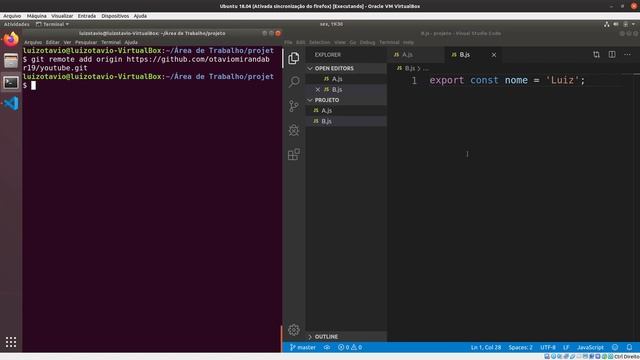
Task: Click the Open Changes compare icon
Action: [x=596, y=54]
